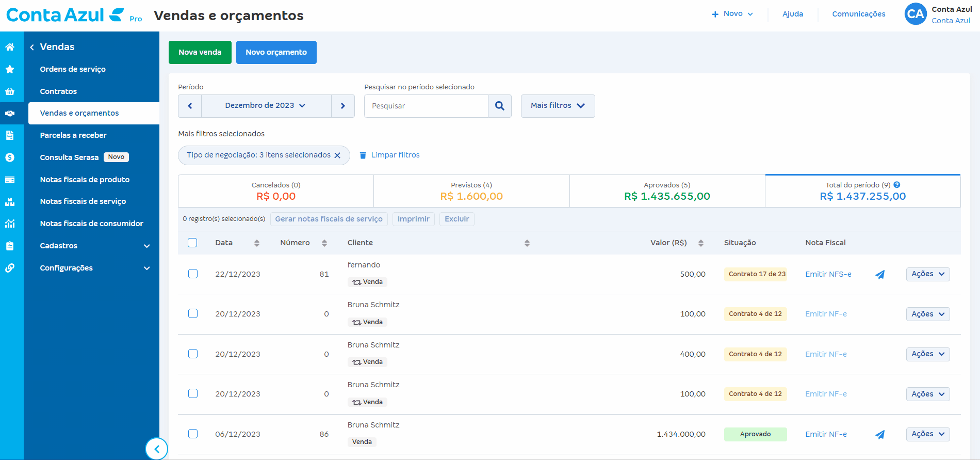Image resolution: width=980 pixels, height=460 pixels.
Task: Open Ajuda link in top bar
Action: click(x=793, y=14)
